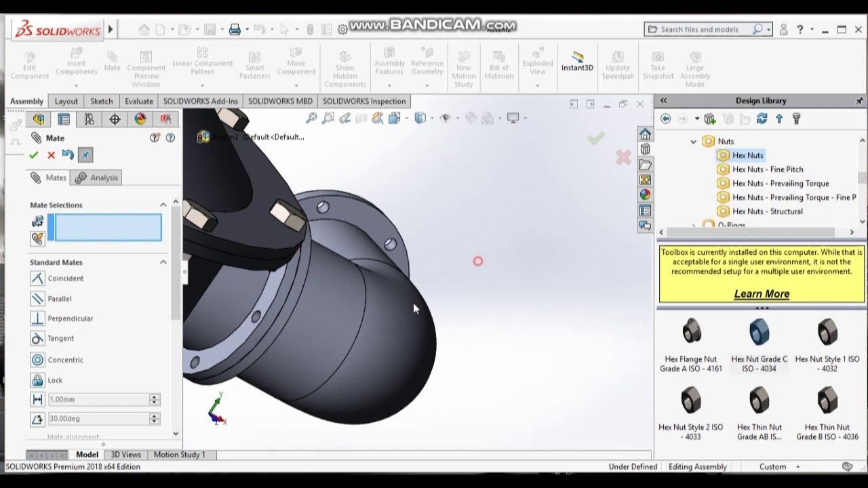The height and width of the screenshot is (488, 868).
Task: Toggle Instant3D in the ribbon
Action: click(577, 61)
